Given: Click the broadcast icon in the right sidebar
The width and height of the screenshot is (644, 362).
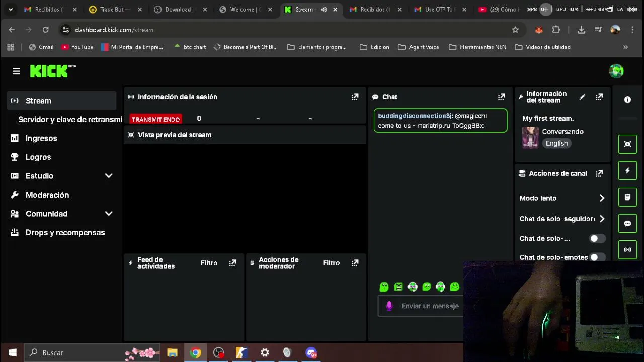Looking at the screenshot, I should pyautogui.click(x=627, y=249).
